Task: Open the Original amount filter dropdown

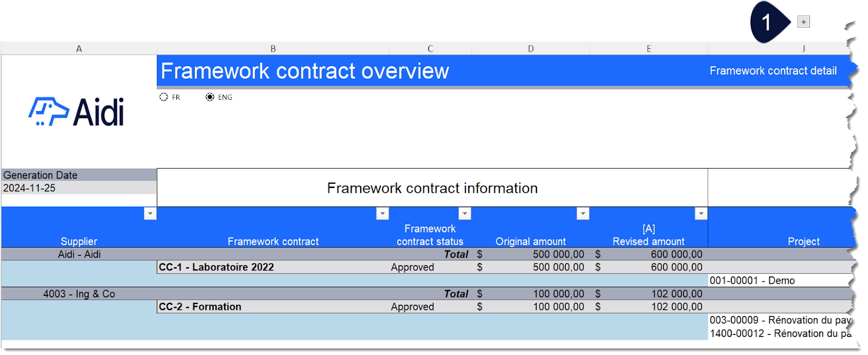Action: coord(583,214)
